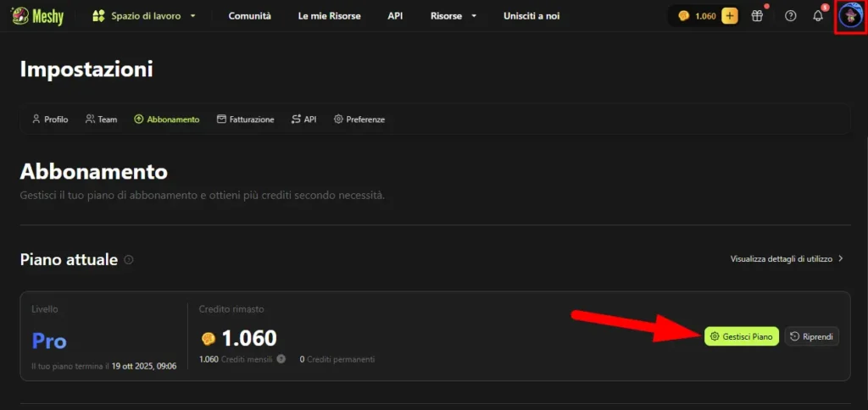Click the Gestisci Piano button
The image size is (868, 410).
(741, 336)
